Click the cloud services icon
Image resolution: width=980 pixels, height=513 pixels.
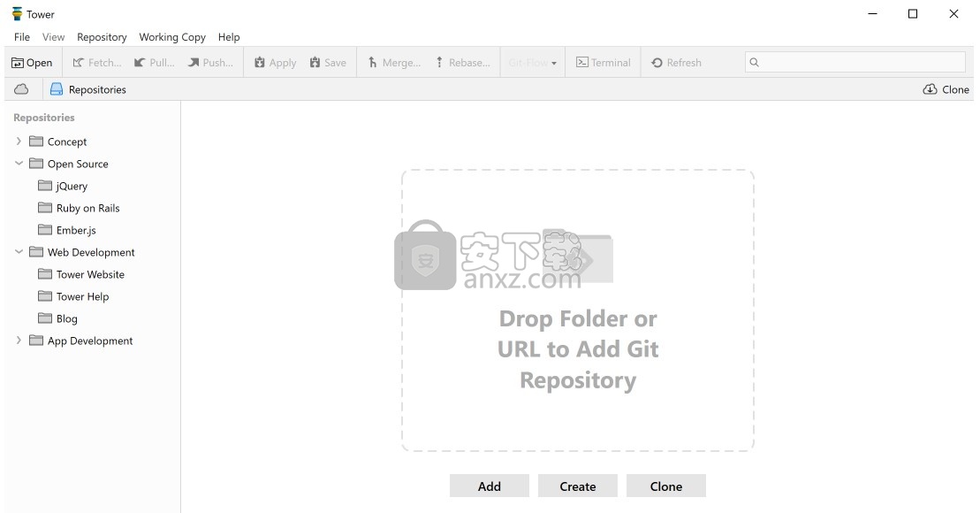[x=21, y=89]
